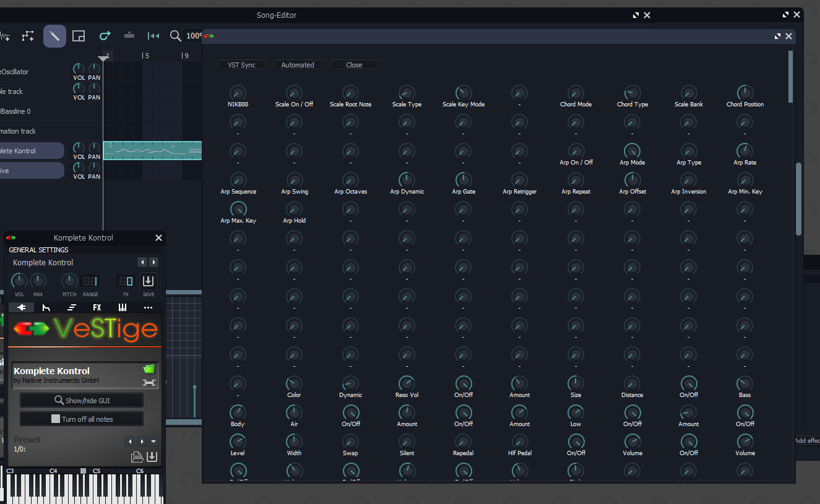Select the pencil draw mode tool
Image resolution: width=820 pixels, height=504 pixels.
[x=54, y=36]
